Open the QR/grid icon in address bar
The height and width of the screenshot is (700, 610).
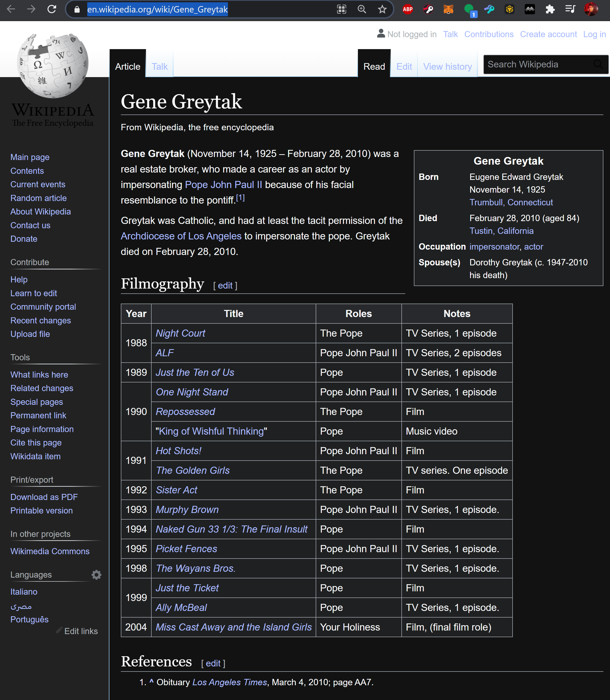click(x=341, y=9)
